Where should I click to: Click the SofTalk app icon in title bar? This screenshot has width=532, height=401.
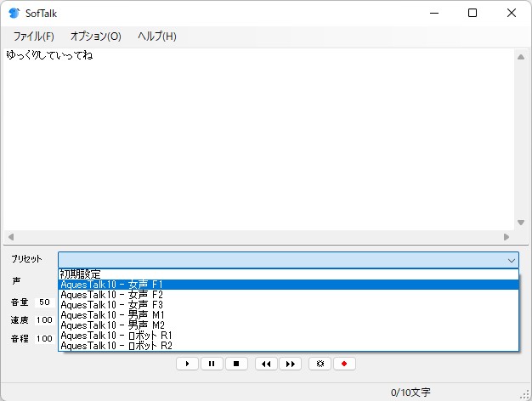click(x=14, y=14)
